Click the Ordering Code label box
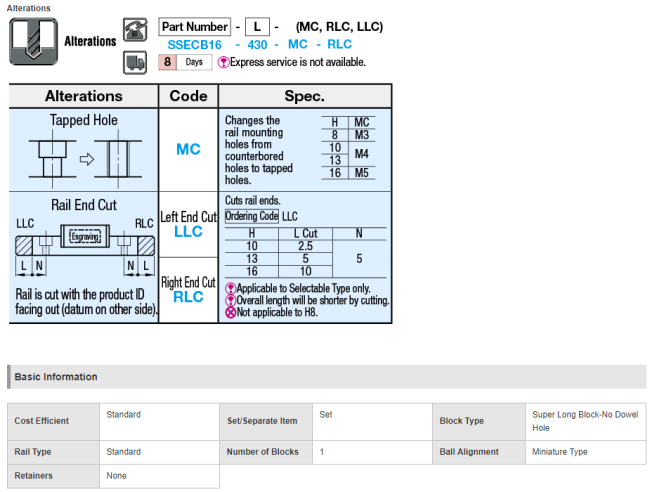Image resolution: width=650 pixels, height=492 pixels. (x=251, y=216)
